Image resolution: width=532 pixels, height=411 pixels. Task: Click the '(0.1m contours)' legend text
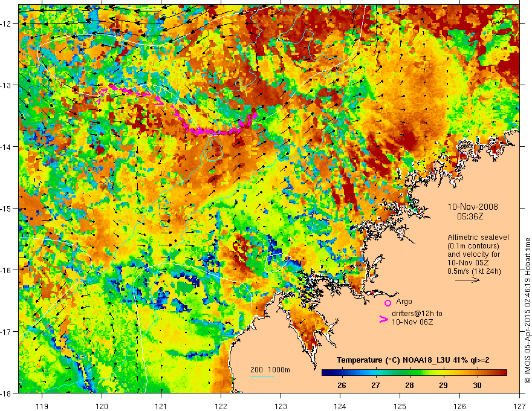click(473, 246)
